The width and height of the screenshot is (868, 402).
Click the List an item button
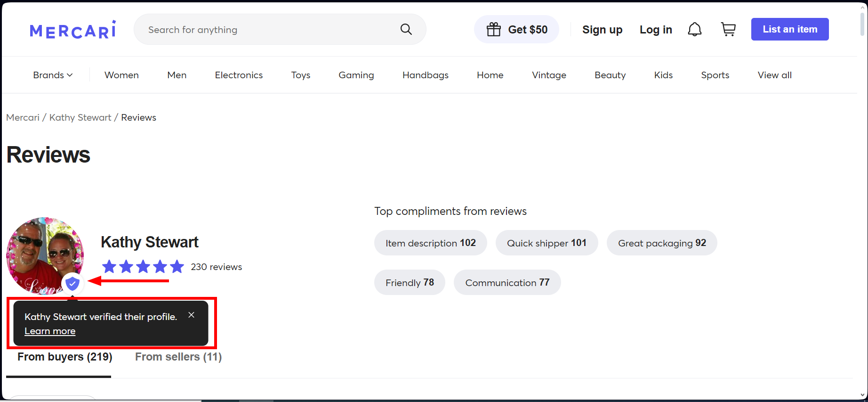pyautogui.click(x=790, y=29)
